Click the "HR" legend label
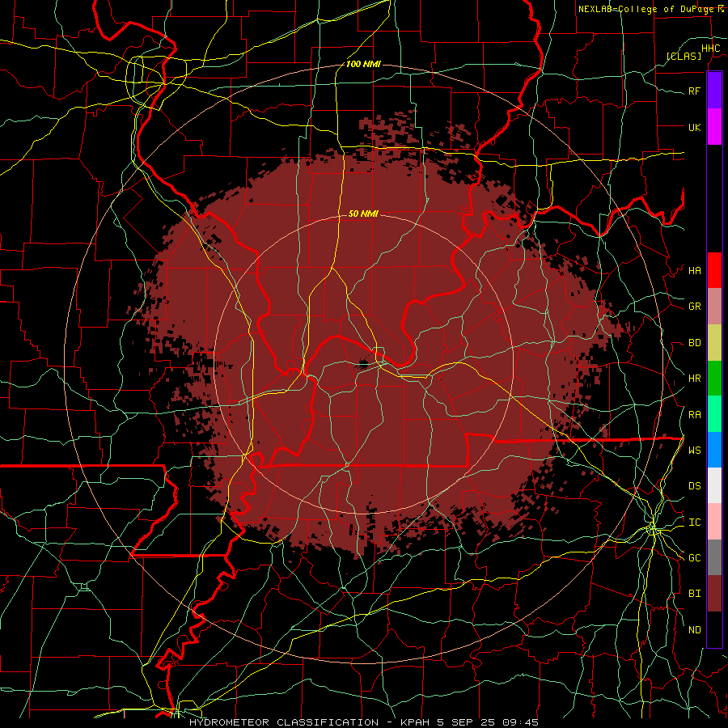 point(694,379)
